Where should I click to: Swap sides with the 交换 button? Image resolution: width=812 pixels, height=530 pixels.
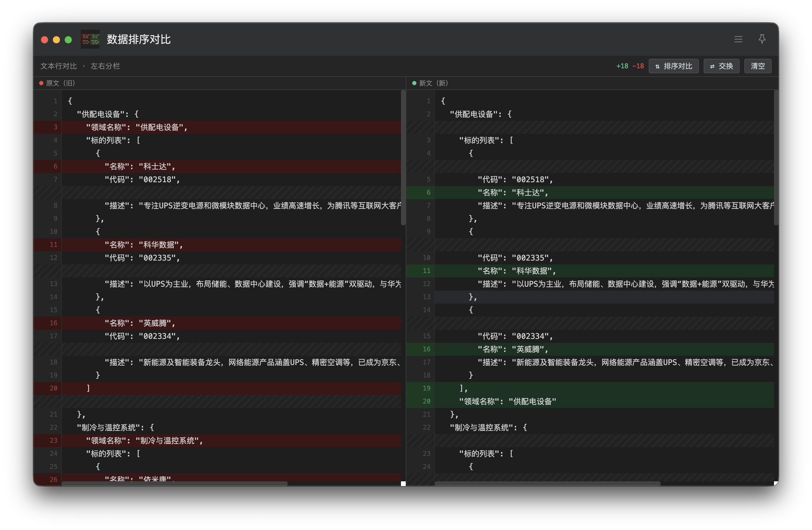pos(721,66)
